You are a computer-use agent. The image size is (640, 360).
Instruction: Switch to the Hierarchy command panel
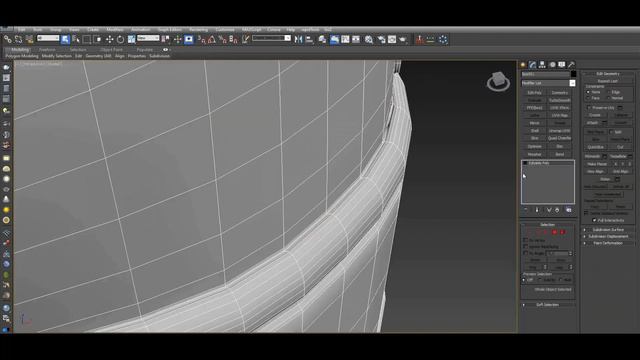(542, 64)
